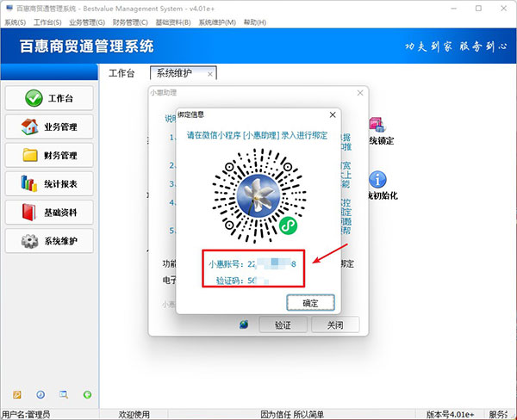The width and height of the screenshot is (517, 420).
Task: Click 因为信任 所以简单 in status bar
Action: pos(292,414)
